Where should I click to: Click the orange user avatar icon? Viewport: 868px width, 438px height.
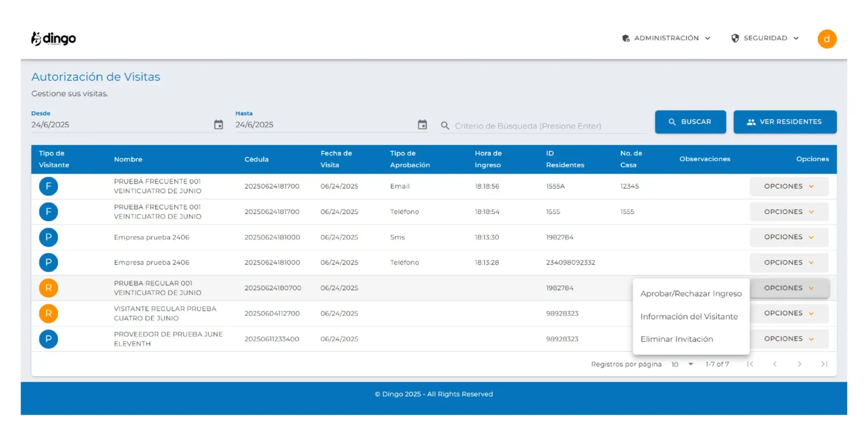pyautogui.click(x=827, y=39)
